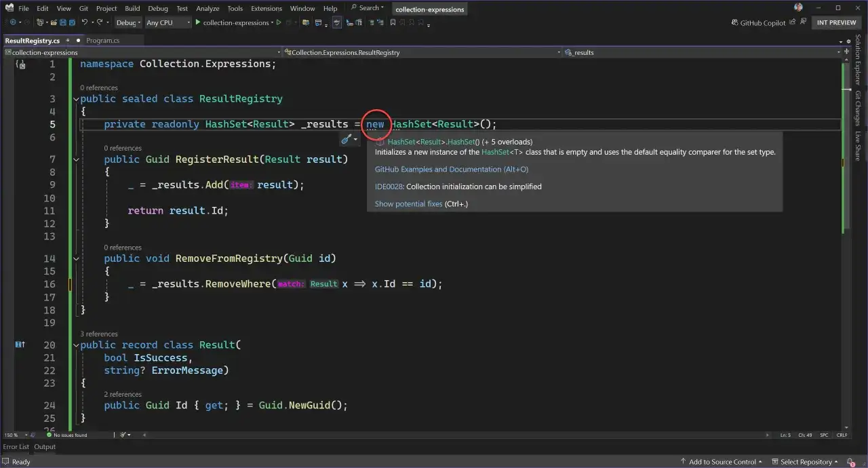Viewport: 868px width, 468px height.
Task: Click the user account avatar
Action: pyautogui.click(x=798, y=7)
